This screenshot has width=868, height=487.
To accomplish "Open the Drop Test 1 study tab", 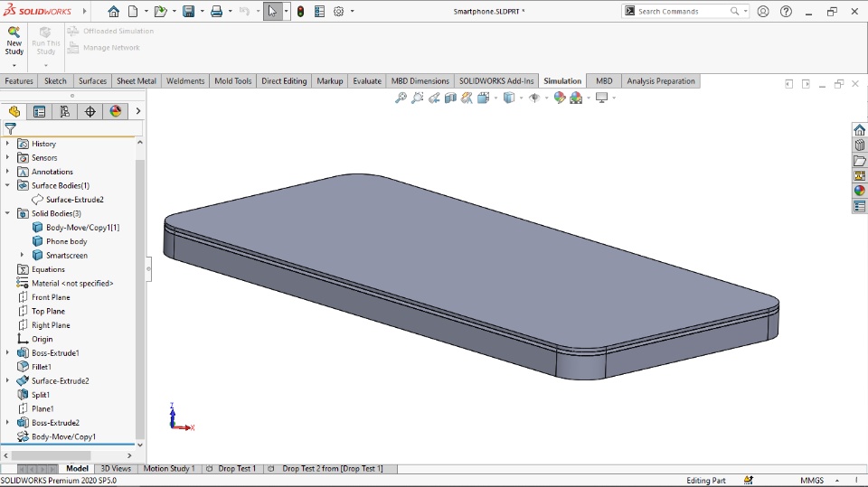I will 236,469.
